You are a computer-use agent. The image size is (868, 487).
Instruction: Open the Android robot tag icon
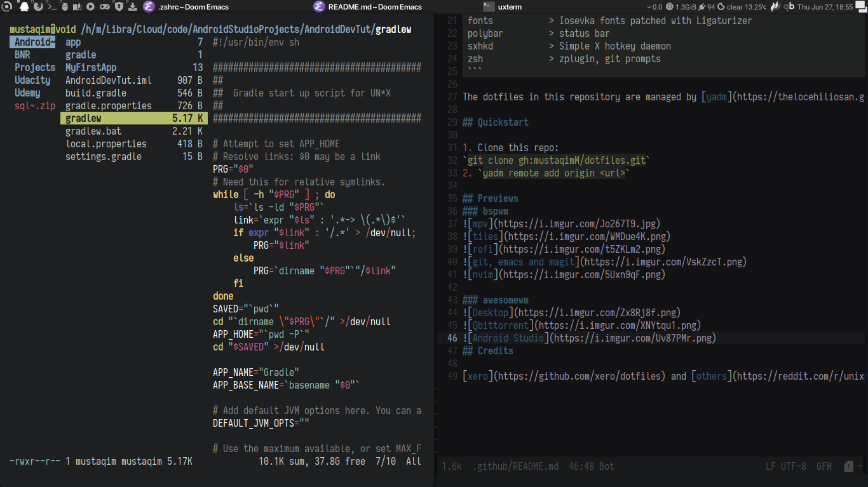coord(65,7)
